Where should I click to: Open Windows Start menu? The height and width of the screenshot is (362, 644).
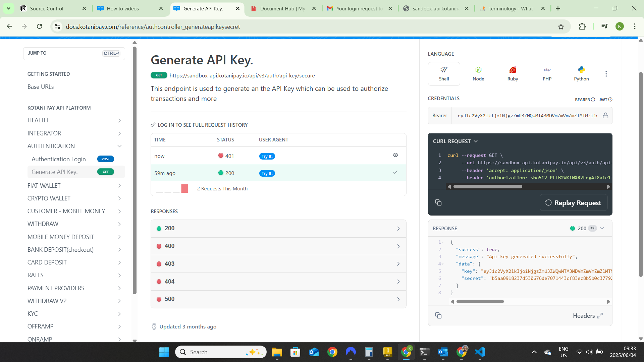164,352
